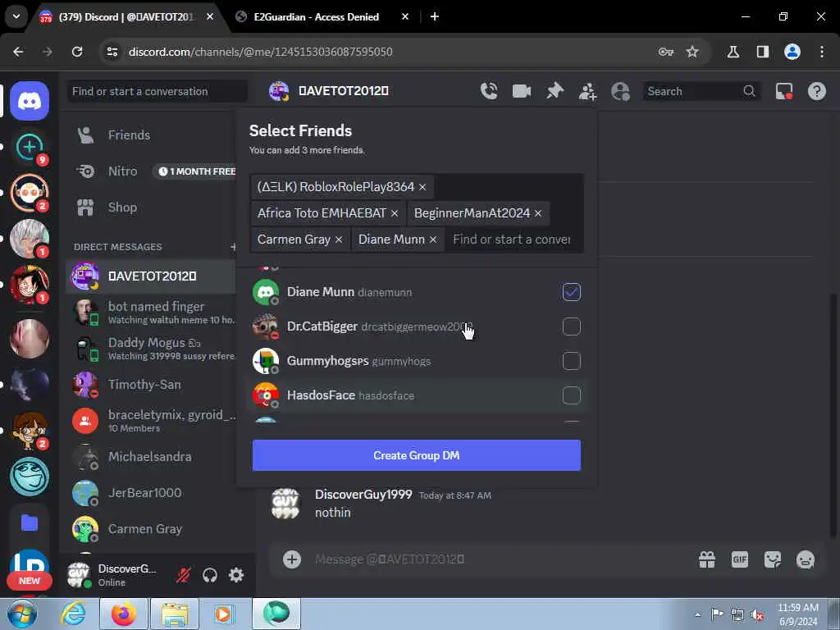Screen dimensions: 840x630
Task: Launch Firefox from the taskbar
Action: tap(124, 614)
